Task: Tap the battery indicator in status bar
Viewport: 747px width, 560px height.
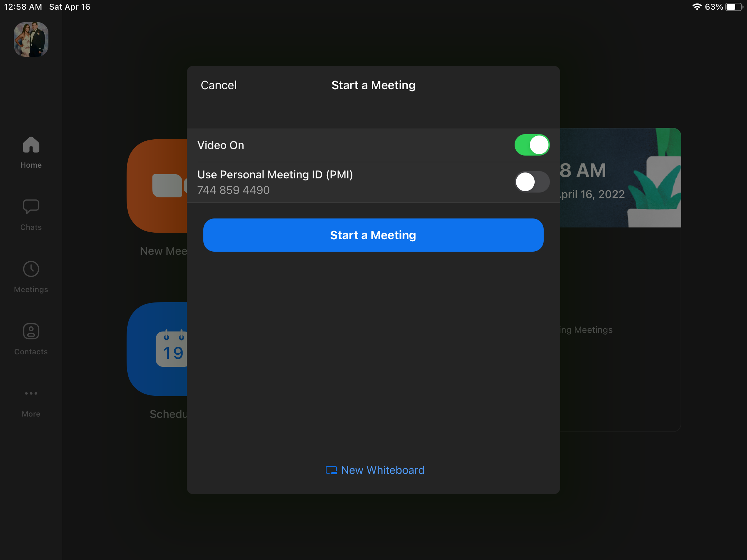Action: tap(734, 7)
